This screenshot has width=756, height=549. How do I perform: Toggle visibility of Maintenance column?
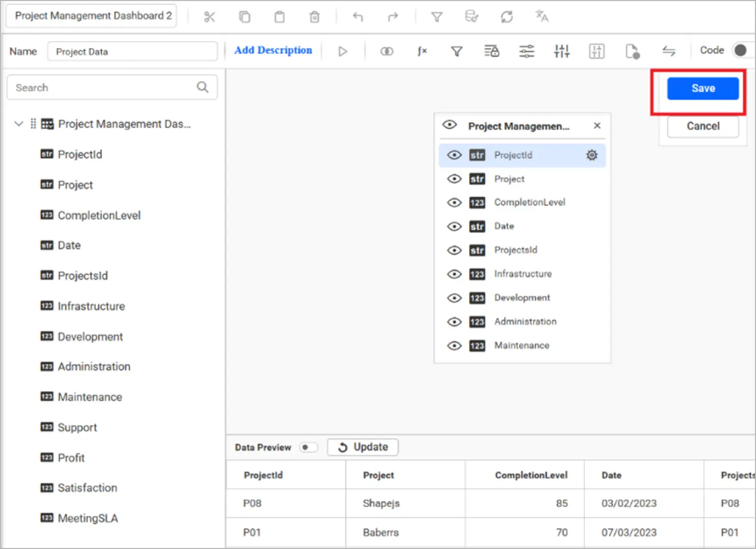click(x=454, y=345)
